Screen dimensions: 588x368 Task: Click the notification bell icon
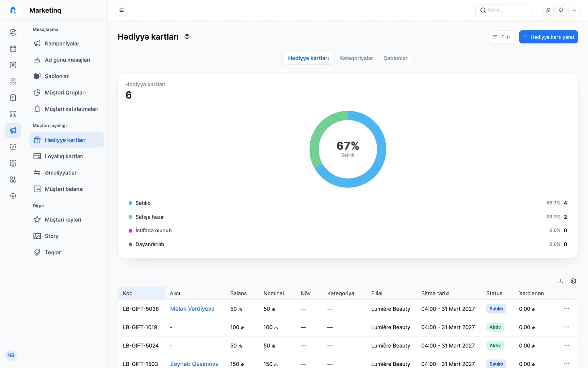tap(561, 10)
